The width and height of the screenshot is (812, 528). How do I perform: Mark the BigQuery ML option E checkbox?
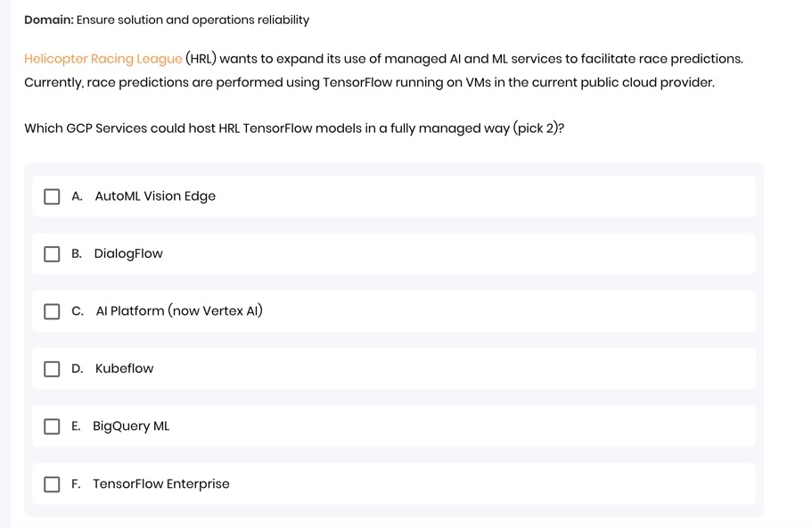click(x=52, y=426)
